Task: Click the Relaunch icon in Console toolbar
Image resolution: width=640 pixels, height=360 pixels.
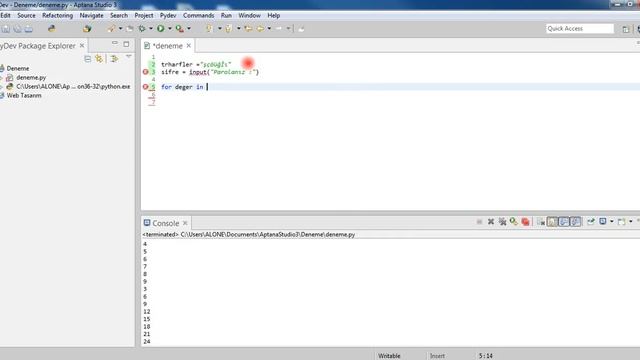Action: point(513,222)
